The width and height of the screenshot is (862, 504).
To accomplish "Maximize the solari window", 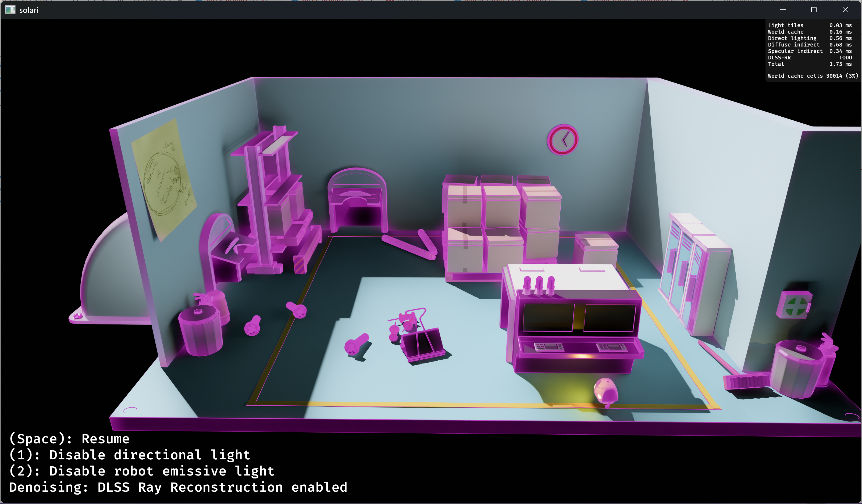I will point(814,10).
